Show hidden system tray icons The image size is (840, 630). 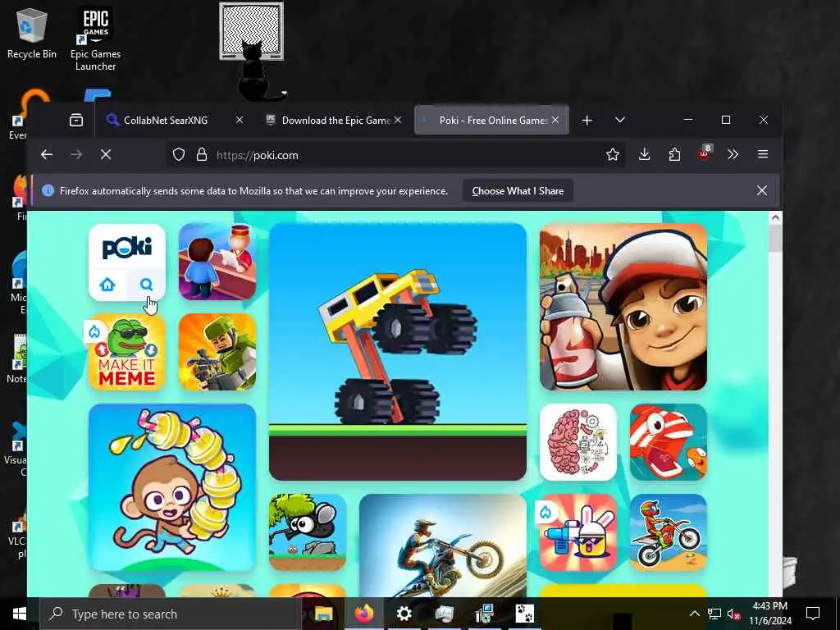[x=694, y=614]
